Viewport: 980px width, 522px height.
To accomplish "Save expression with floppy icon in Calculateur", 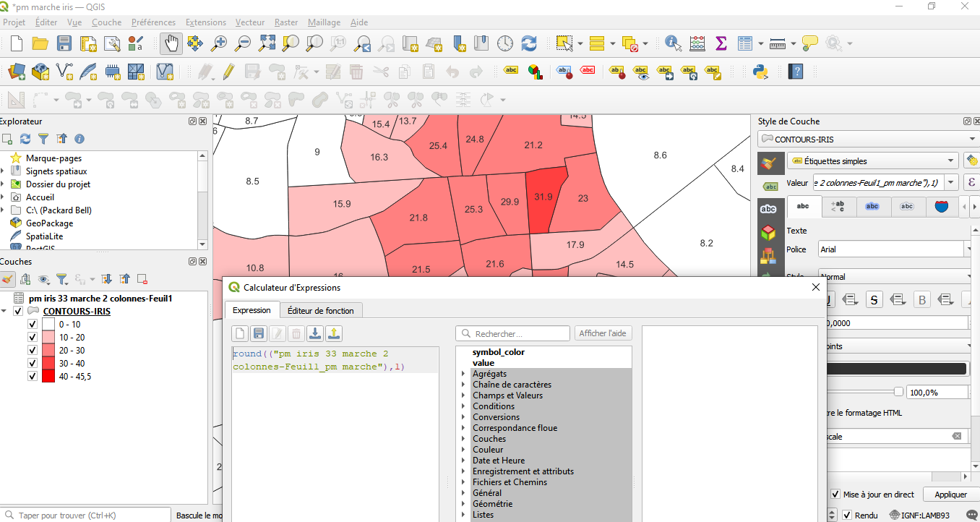I will 259,333.
